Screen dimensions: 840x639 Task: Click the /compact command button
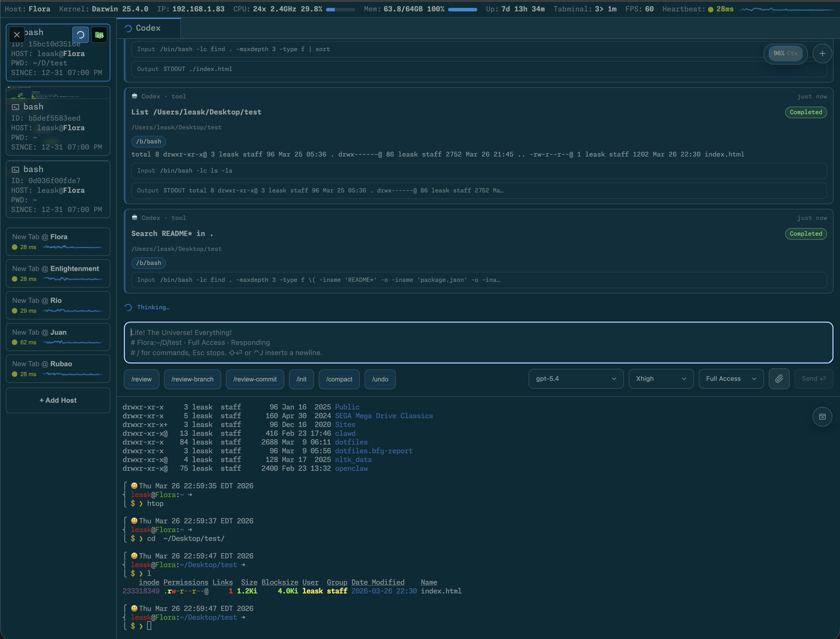[339, 379]
